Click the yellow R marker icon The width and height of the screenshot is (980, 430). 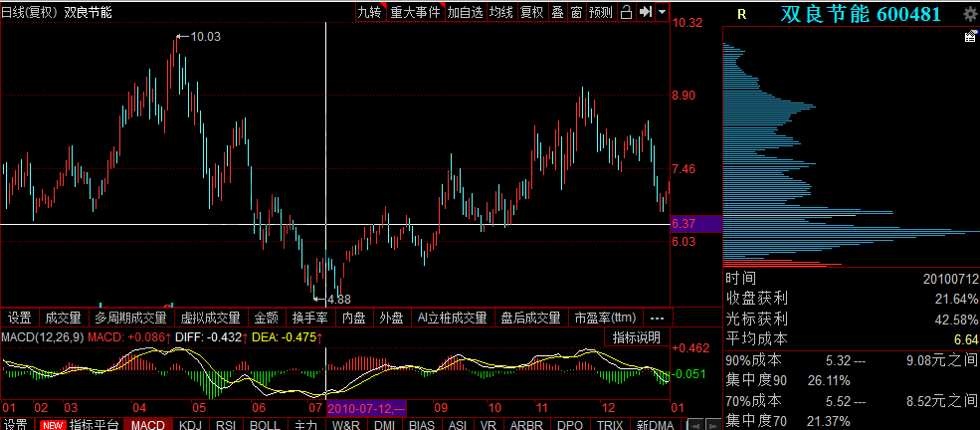tap(740, 14)
